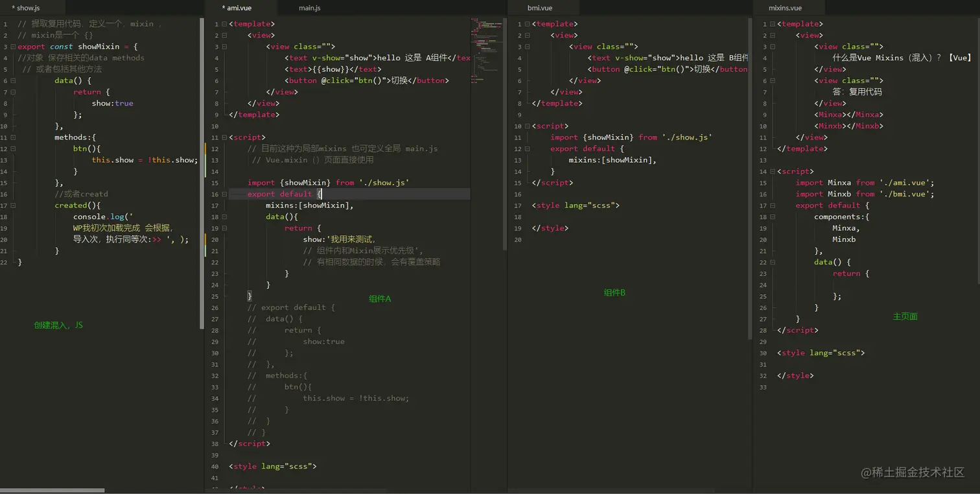The image size is (980, 494).
Task: Fold the created() hook in show.js
Action: point(13,206)
